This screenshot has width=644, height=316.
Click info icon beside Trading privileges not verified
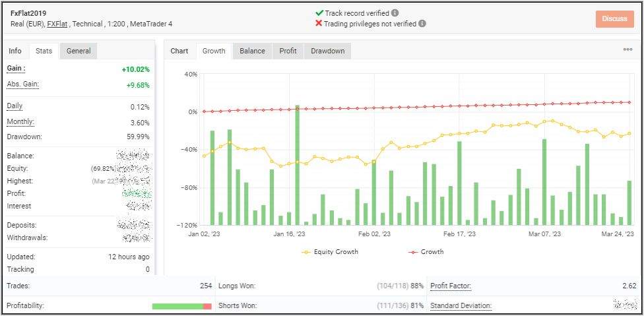click(x=422, y=24)
